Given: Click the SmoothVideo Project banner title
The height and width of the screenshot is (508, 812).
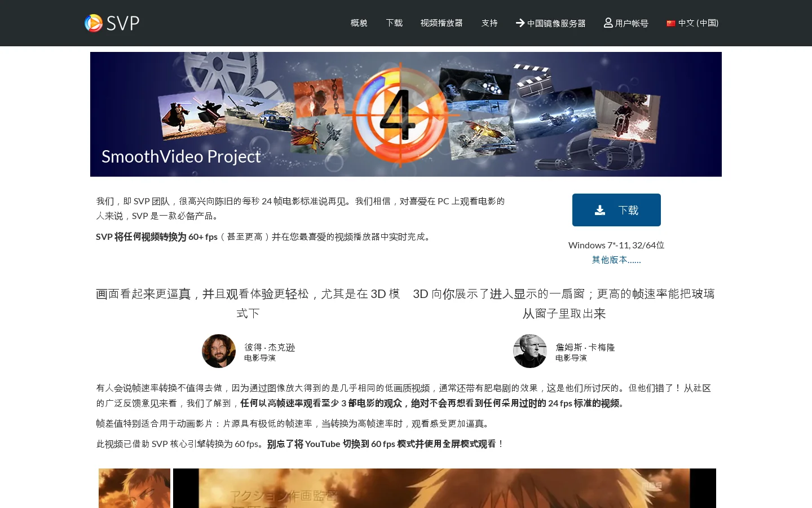Looking at the screenshot, I should [x=181, y=156].
